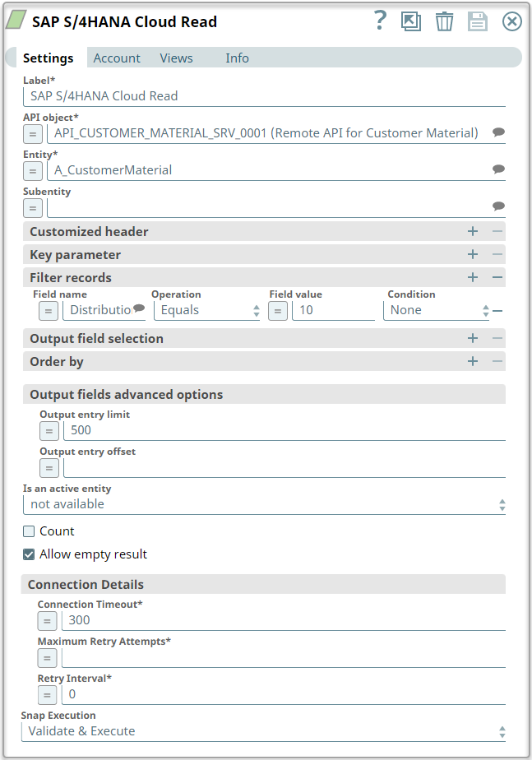
Task: Open suggestions bubble for Entity
Action: pos(498,169)
